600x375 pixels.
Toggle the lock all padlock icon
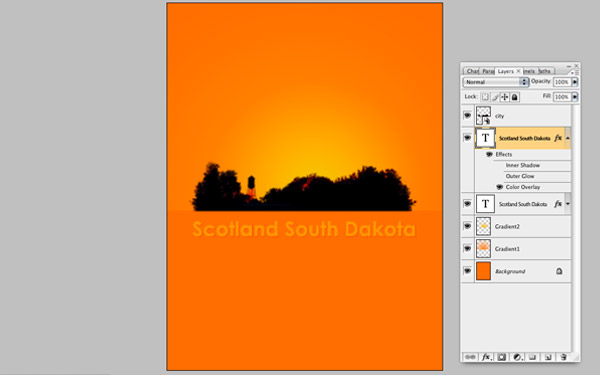(515, 97)
